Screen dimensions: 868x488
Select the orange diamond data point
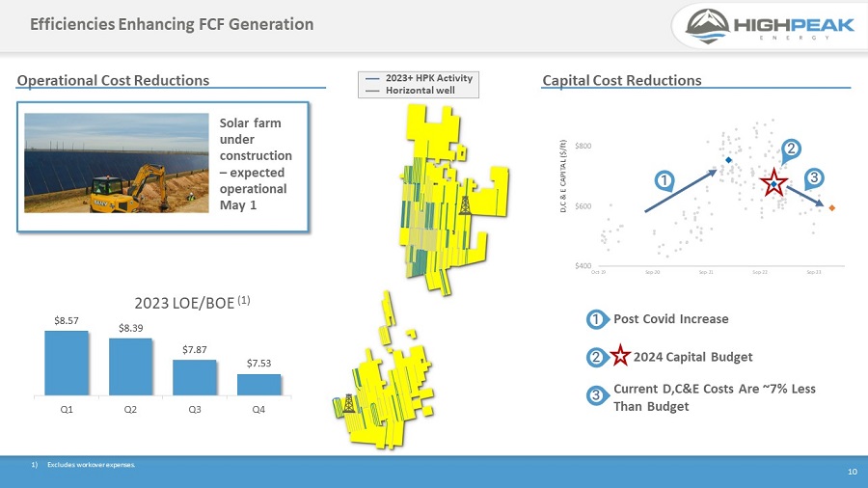tap(831, 207)
